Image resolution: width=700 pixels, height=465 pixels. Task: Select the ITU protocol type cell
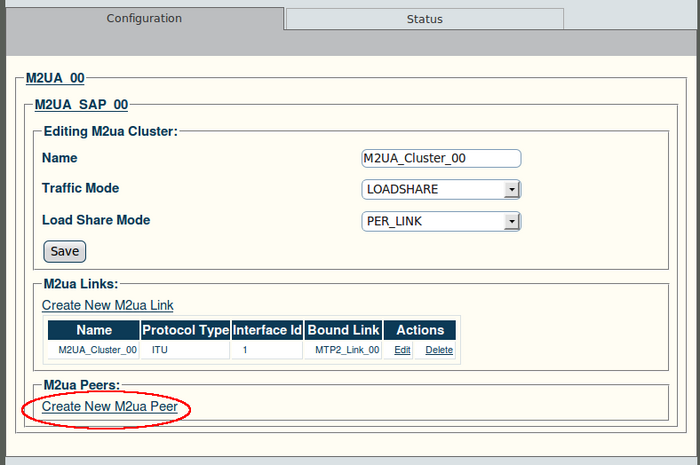pos(185,350)
